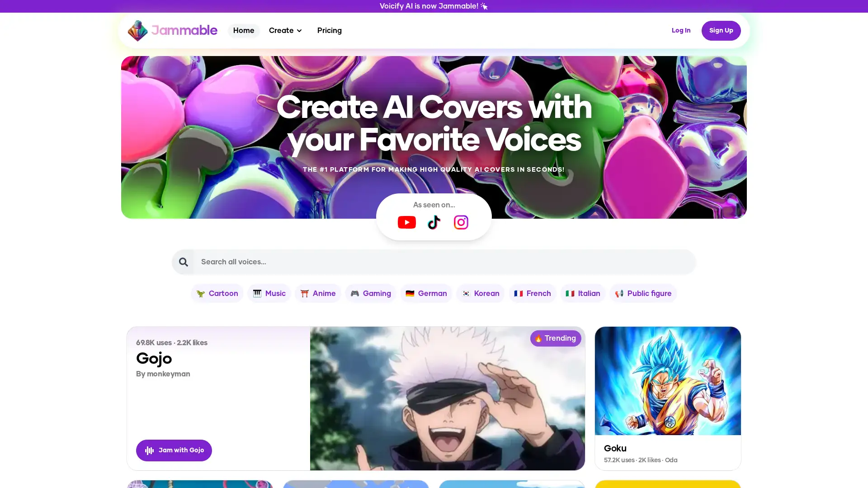Click the Cartoon category filter icon
The width and height of the screenshot is (868, 488).
click(x=200, y=293)
